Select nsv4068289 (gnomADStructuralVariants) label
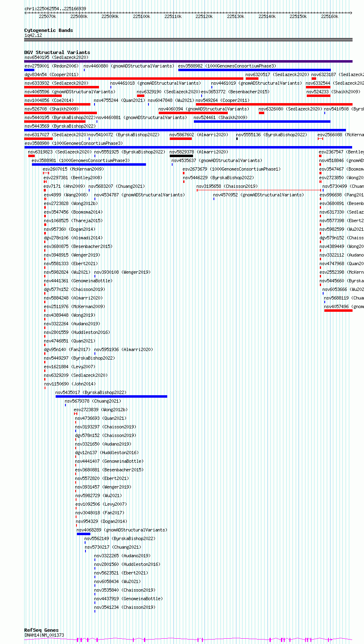The height and width of the screenshot is (644, 364). tap(122, 530)
